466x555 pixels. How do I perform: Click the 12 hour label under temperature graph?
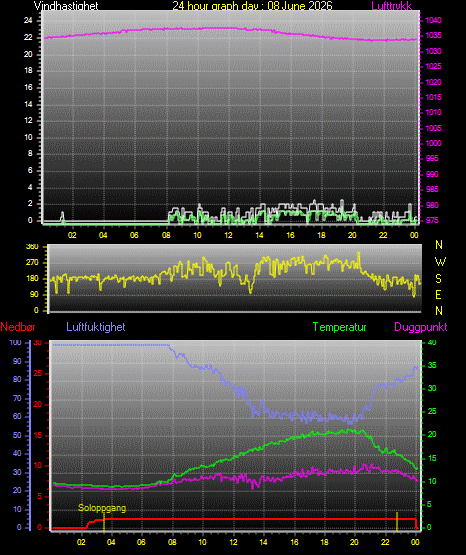point(234,542)
